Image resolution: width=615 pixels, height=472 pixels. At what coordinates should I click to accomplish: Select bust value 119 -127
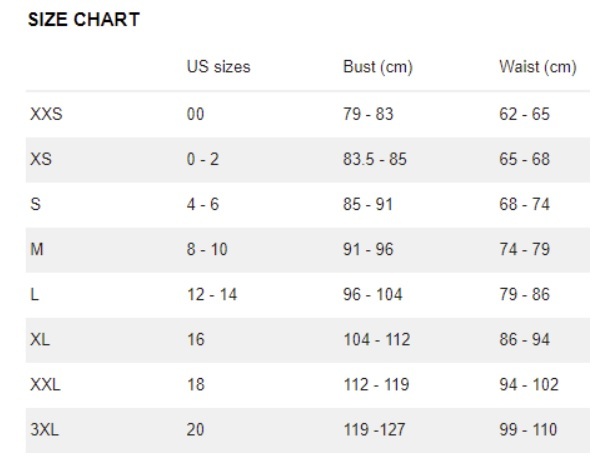coord(375,430)
